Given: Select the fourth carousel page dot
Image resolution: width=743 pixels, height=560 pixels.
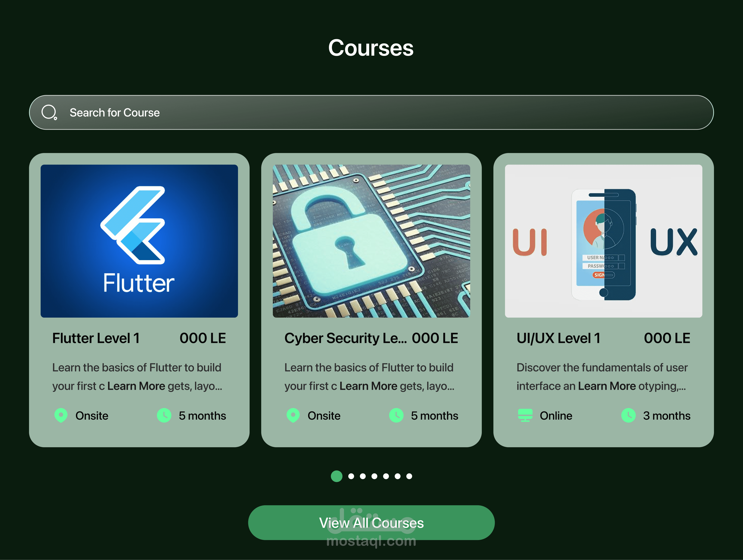Looking at the screenshot, I should 374,476.
